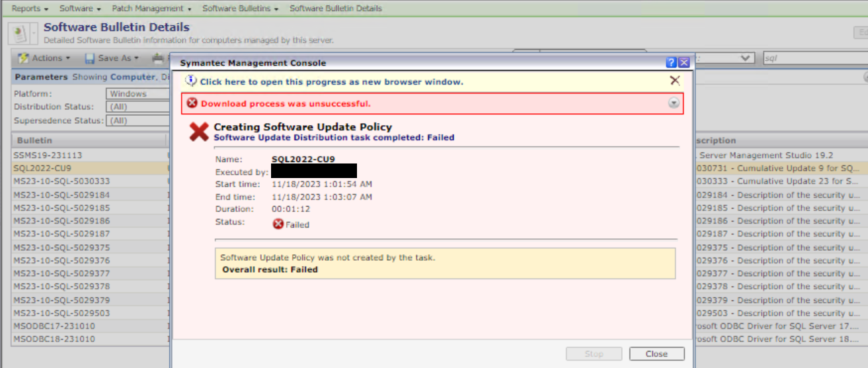Image resolution: width=868 pixels, height=368 pixels.
Task: Click the large red X failure icon
Action: pos(199,131)
